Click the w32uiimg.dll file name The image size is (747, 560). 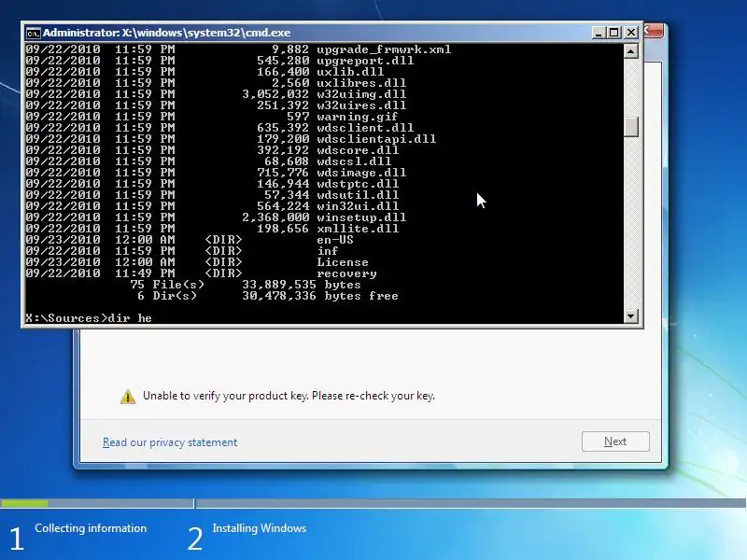tap(361, 94)
